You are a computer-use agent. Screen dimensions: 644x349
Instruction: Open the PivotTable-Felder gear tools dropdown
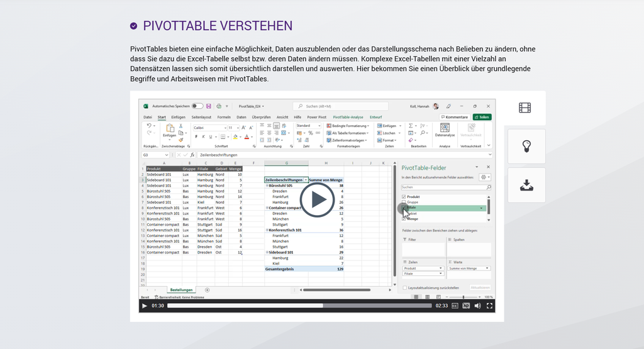[485, 177]
